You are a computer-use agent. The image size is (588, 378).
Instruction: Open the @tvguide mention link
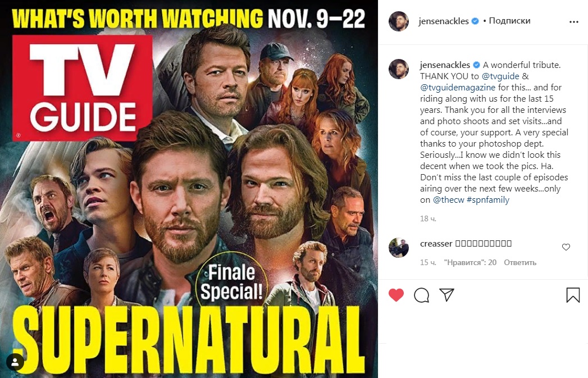500,76
